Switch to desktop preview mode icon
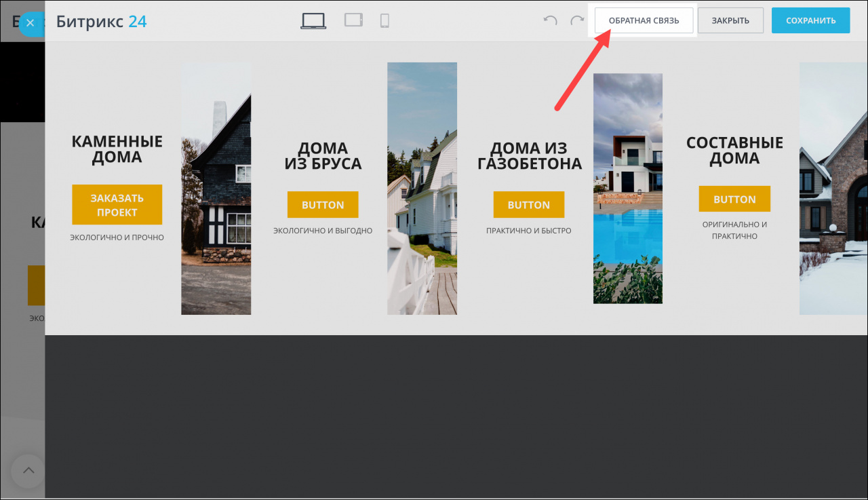 pyautogui.click(x=313, y=21)
